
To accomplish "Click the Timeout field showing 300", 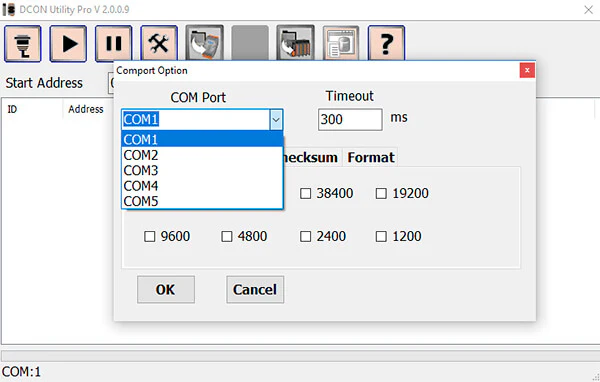I will click(x=350, y=119).
